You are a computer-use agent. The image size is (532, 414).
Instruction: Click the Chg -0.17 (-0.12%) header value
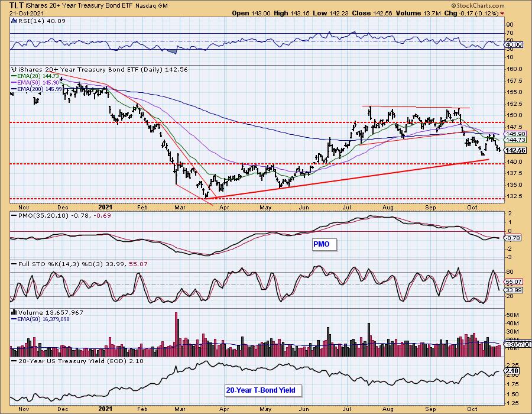point(471,14)
